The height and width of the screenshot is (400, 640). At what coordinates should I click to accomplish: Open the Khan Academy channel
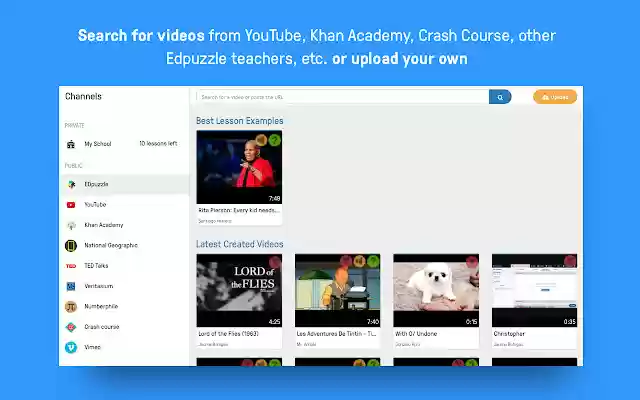(x=124, y=225)
